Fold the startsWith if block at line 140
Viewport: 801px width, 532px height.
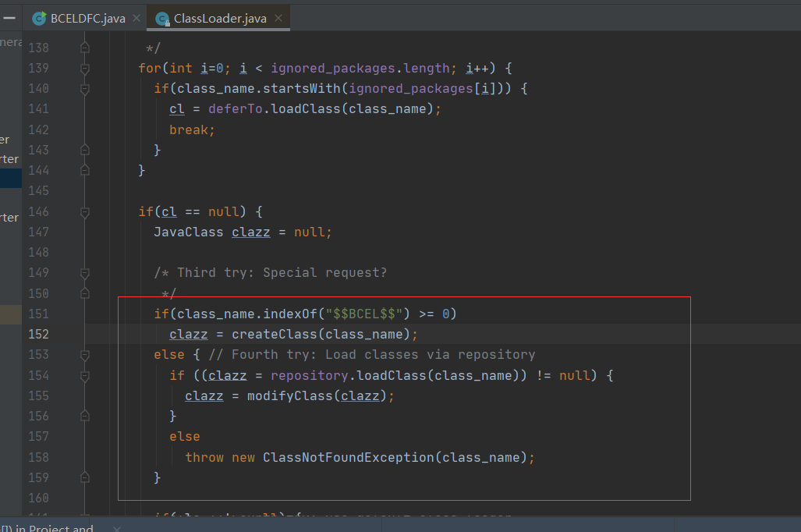[x=85, y=89]
